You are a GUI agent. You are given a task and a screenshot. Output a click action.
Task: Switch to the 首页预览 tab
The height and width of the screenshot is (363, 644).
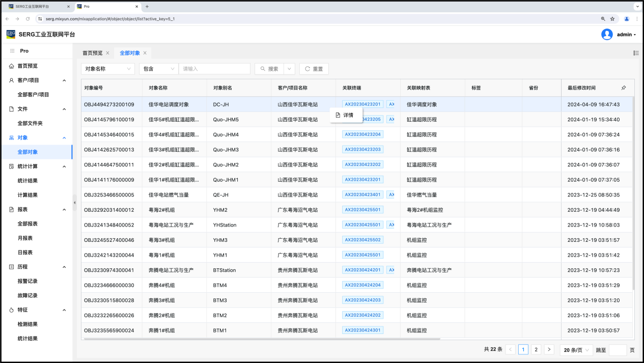pos(92,53)
